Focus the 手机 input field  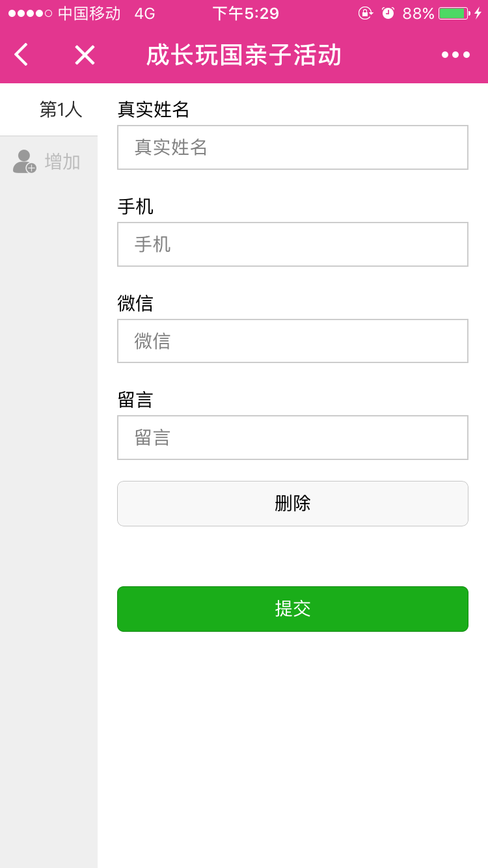[x=293, y=245]
